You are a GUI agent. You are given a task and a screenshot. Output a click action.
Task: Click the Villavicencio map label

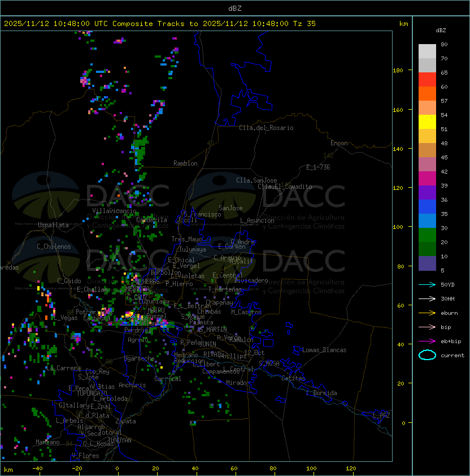(x=114, y=211)
